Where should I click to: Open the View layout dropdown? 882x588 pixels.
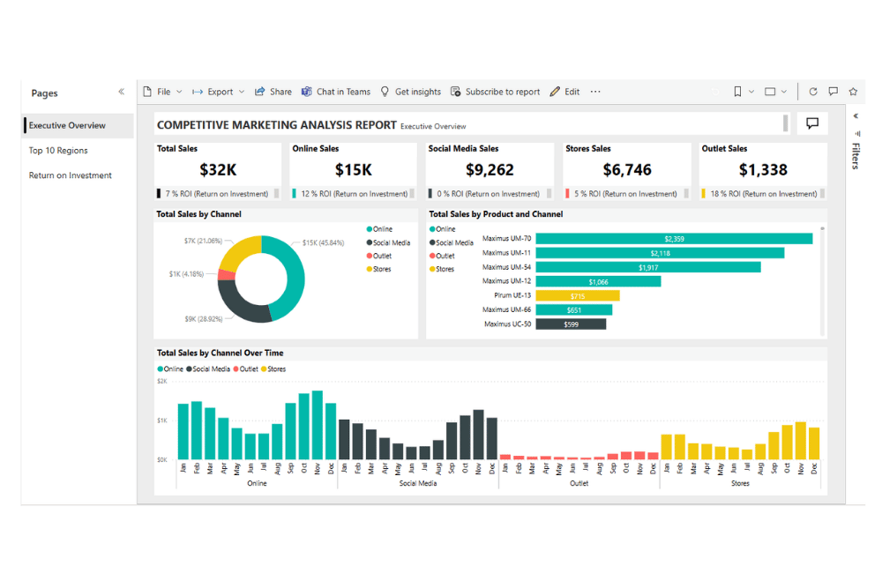775,92
